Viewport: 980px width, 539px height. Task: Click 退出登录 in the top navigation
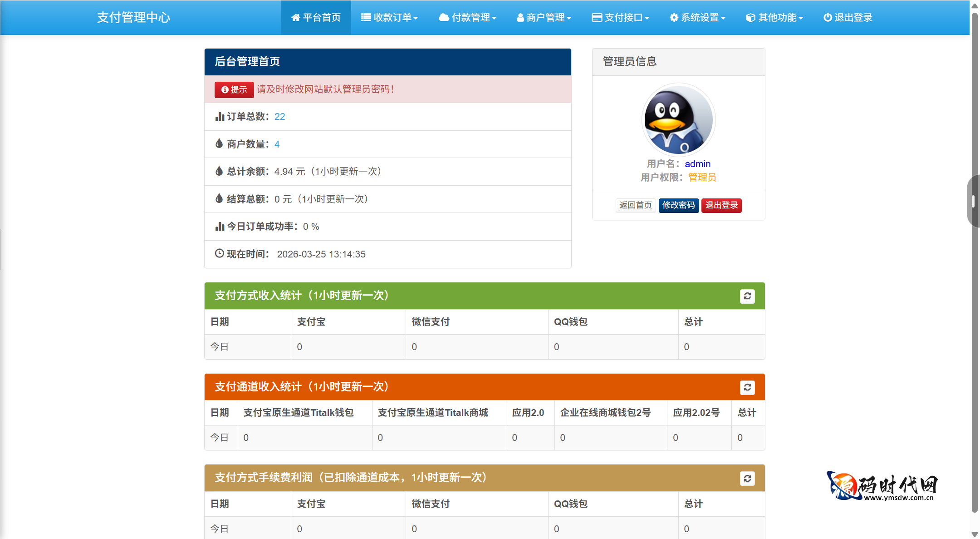click(x=848, y=17)
